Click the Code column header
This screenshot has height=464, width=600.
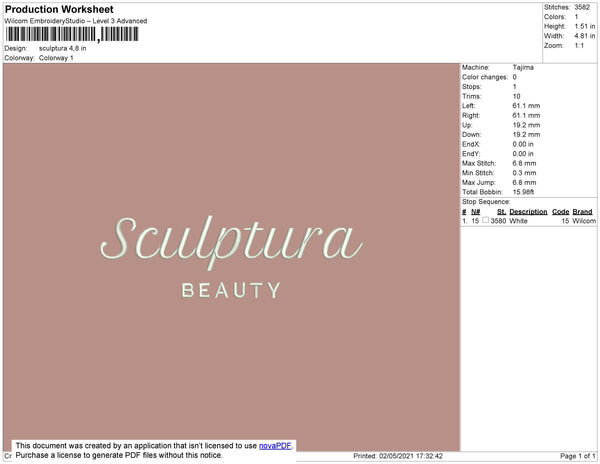[x=560, y=212]
